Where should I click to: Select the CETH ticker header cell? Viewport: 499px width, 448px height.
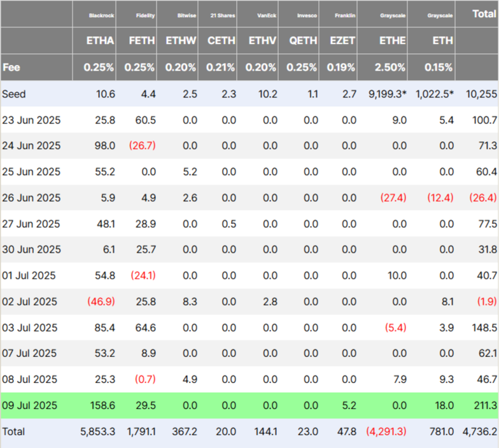(x=218, y=41)
